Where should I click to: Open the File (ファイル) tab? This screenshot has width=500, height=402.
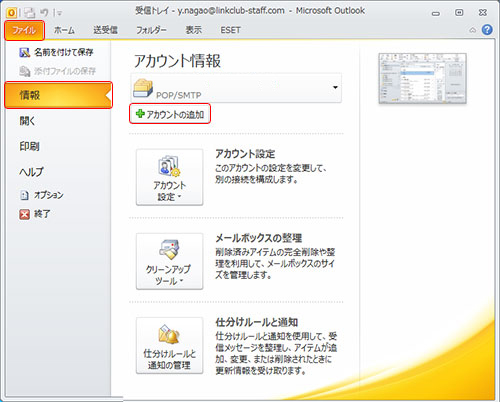coord(24,30)
